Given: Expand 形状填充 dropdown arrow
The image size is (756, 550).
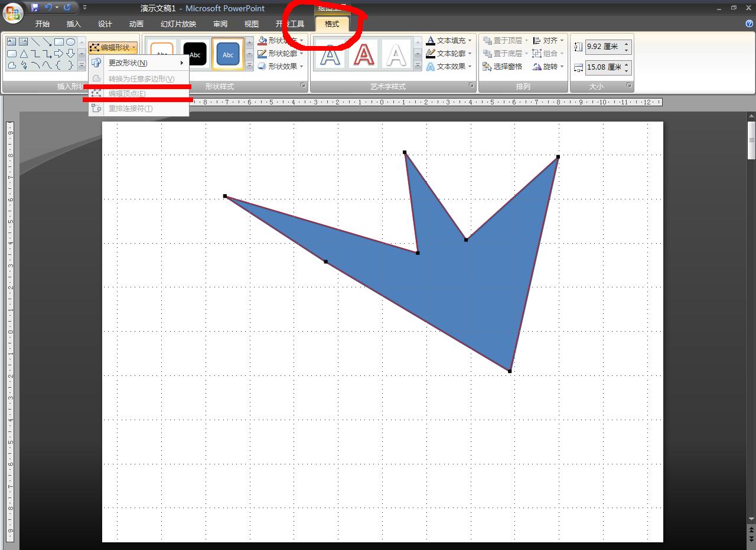Looking at the screenshot, I should (302, 41).
